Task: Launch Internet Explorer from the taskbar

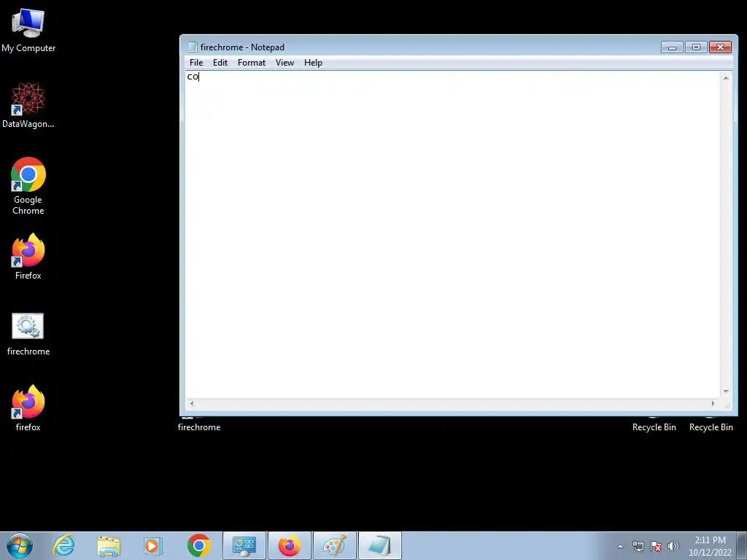Action: point(64,545)
